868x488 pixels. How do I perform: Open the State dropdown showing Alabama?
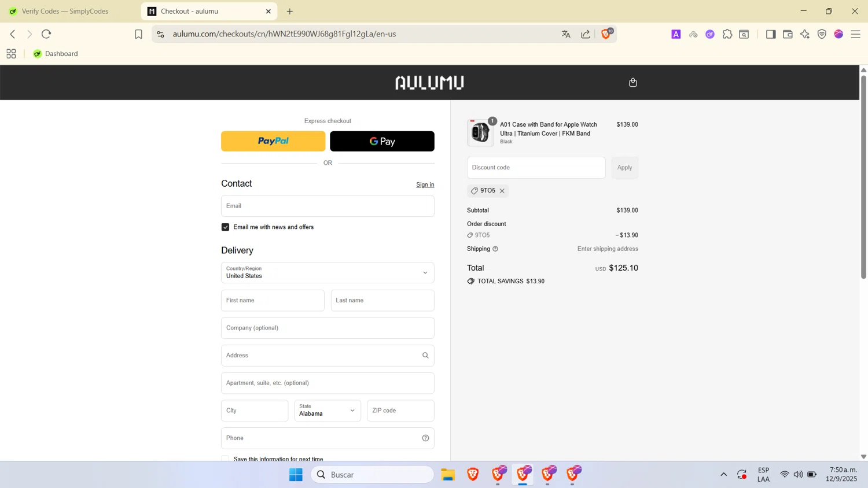[x=328, y=411]
